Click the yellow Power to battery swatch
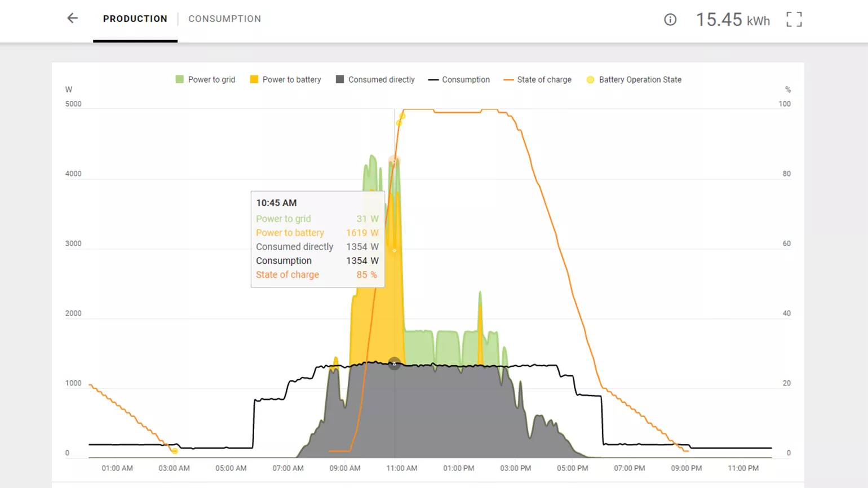The width and height of the screenshot is (868, 488). (x=254, y=79)
